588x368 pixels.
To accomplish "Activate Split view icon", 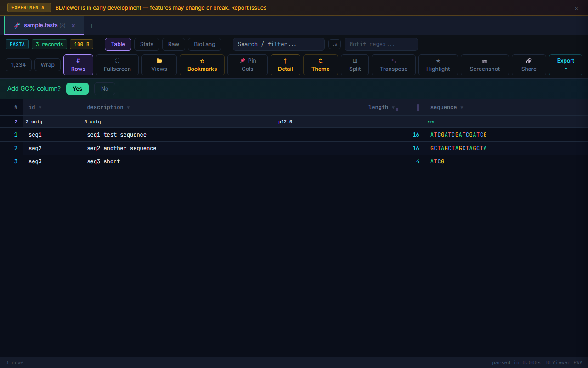I will coord(355,64).
